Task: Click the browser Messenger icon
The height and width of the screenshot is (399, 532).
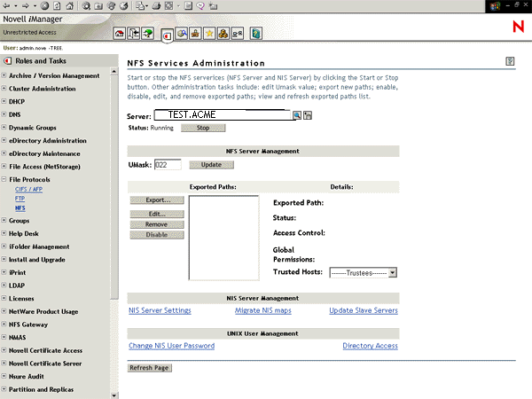Action: [200, 6]
